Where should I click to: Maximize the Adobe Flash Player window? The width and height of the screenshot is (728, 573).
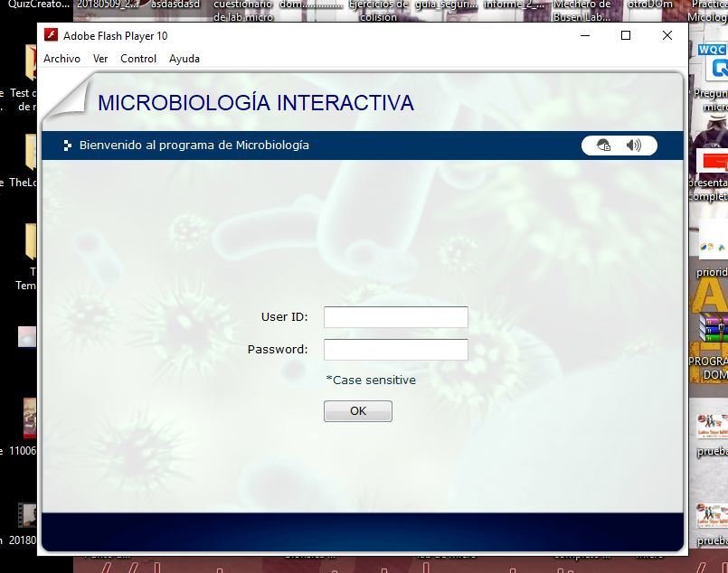pyautogui.click(x=626, y=35)
